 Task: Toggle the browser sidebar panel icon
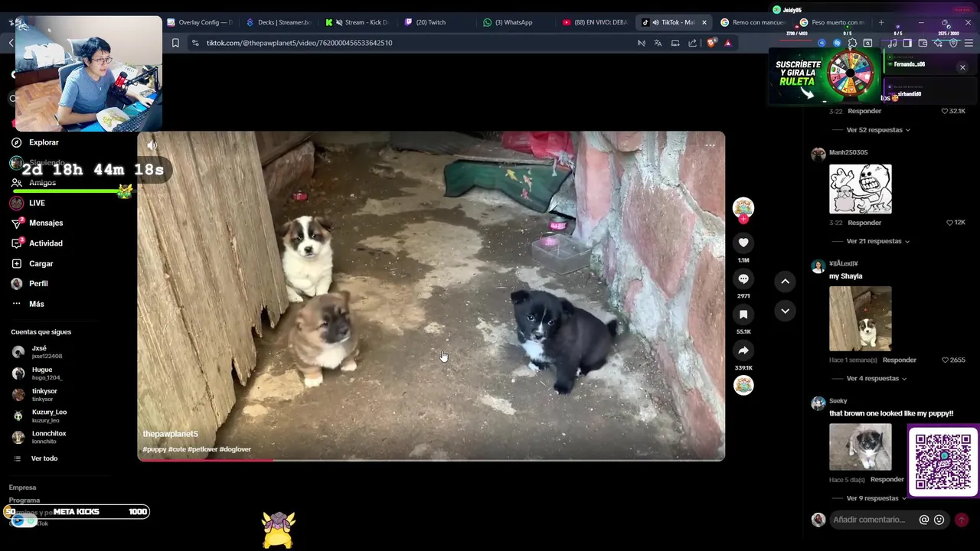click(x=907, y=43)
